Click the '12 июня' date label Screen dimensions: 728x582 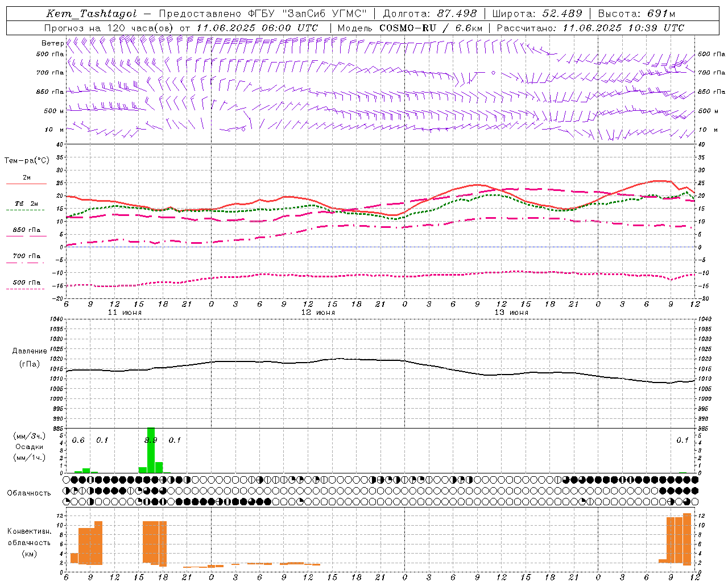point(318,313)
